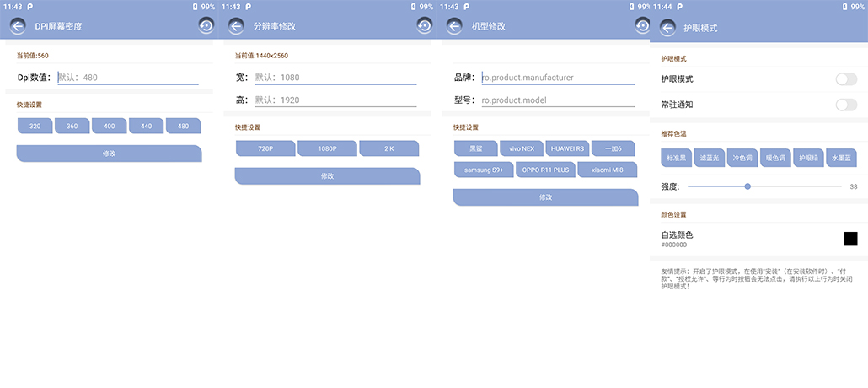Open the 自选颜色 black color swatch
Image resolution: width=868 pixels, height=388 pixels.
pyautogui.click(x=850, y=239)
